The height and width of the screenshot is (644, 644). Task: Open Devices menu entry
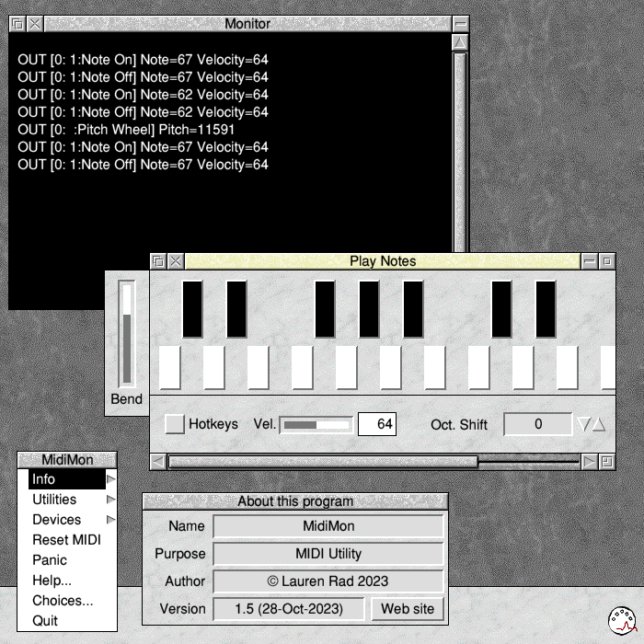tap(67, 520)
